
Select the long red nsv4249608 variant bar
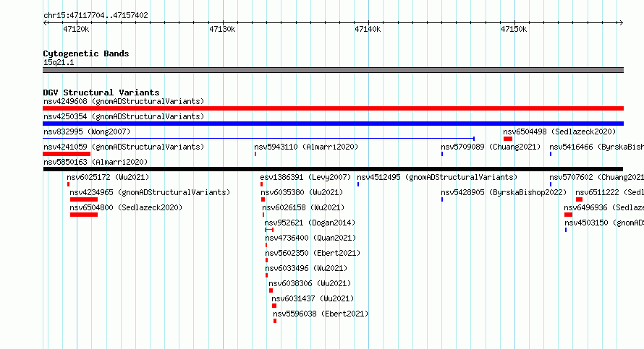pos(333,108)
